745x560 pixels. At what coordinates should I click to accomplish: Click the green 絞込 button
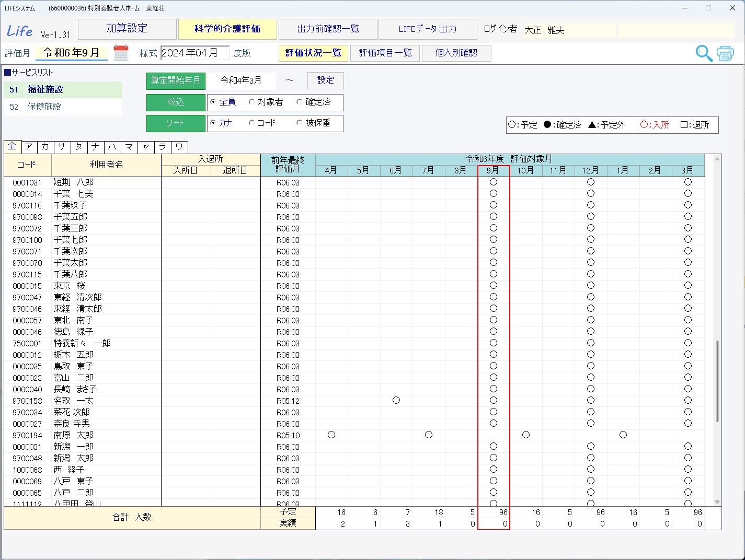pos(176,102)
